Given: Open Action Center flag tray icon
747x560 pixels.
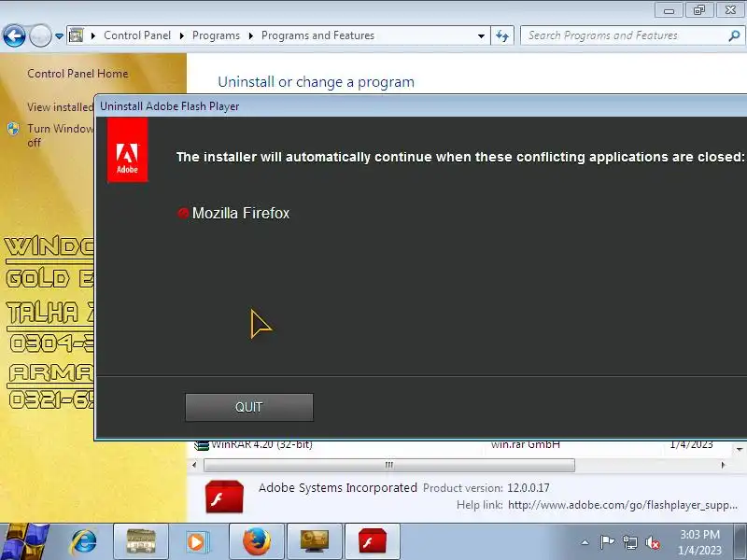Looking at the screenshot, I should 607,542.
